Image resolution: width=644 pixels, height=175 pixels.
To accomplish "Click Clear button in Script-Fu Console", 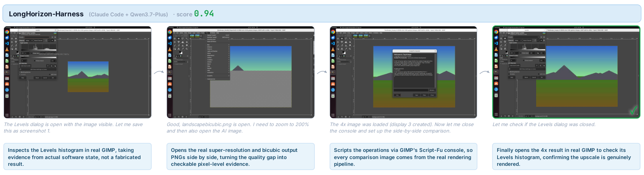I will 424,95.
